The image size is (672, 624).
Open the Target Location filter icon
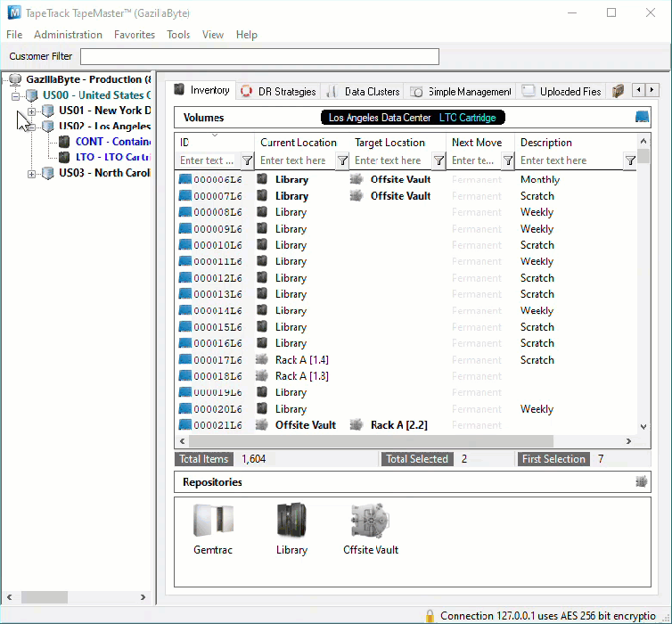[438, 160]
